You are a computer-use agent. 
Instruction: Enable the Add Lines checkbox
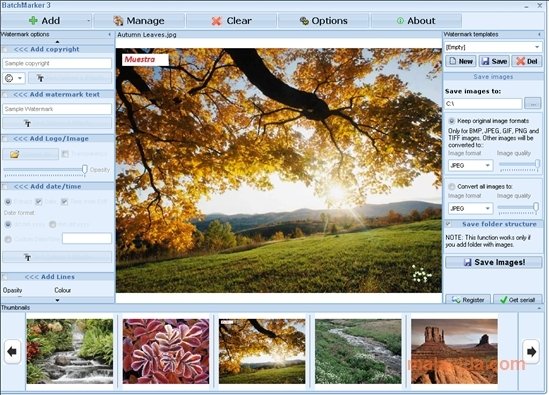(x=5, y=277)
